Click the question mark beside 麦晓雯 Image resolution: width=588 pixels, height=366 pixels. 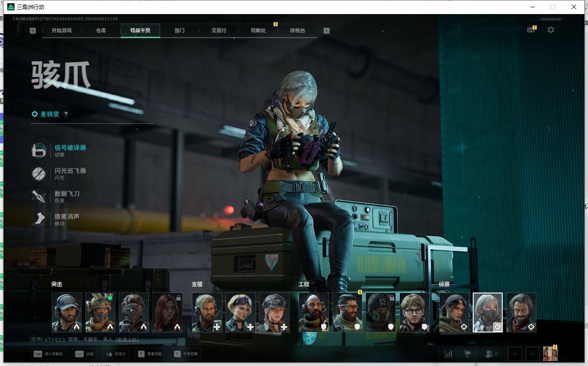[x=66, y=114]
